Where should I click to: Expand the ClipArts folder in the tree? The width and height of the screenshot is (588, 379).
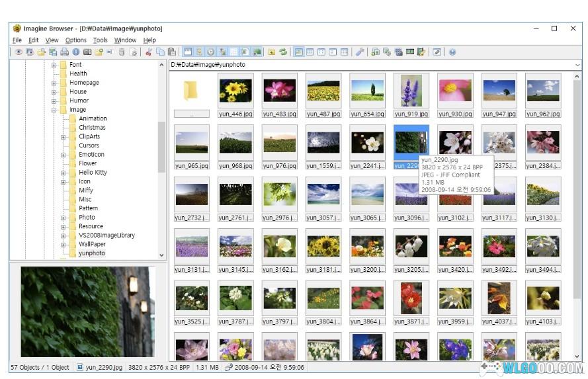[63, 137]
